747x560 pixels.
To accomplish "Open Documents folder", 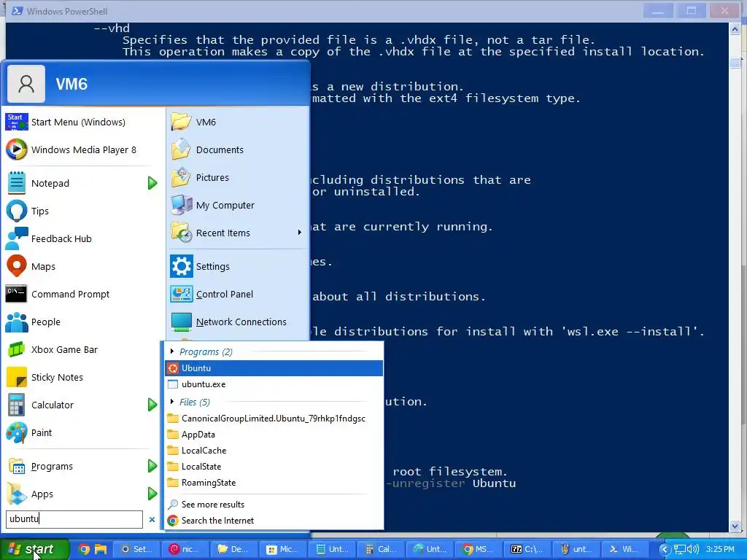I will (239, 150).
